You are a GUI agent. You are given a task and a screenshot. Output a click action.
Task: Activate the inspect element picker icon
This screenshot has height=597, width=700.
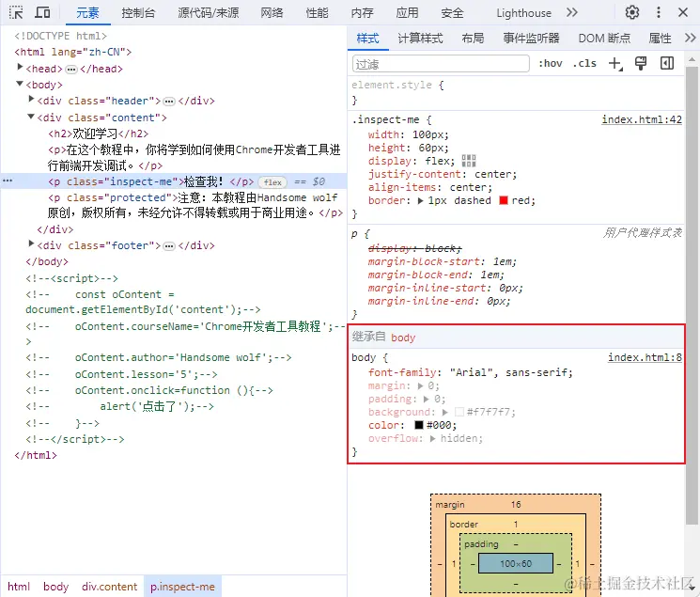point(16,12)
